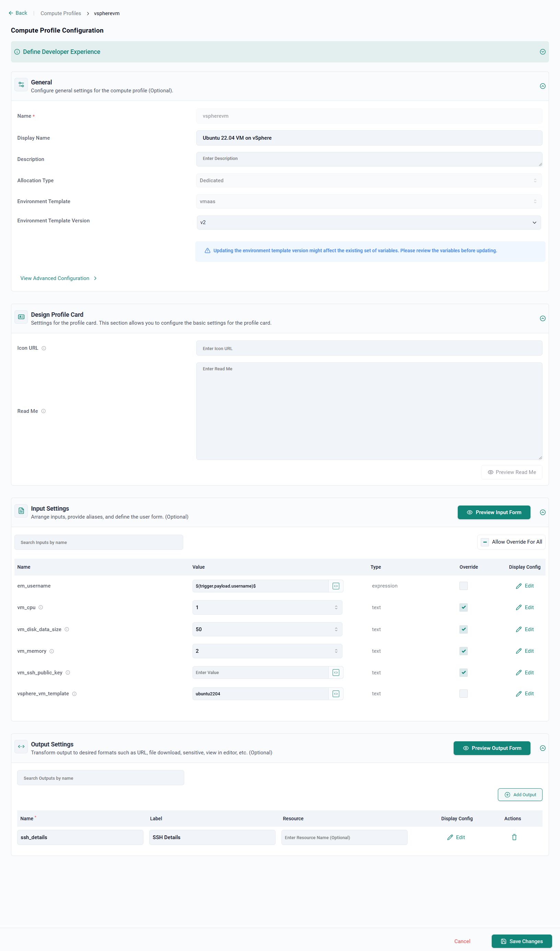Image resolution: width=560 pixels, height=951 pixels.
Task: Click the Display Name field
Action: [x=369, y=138]
